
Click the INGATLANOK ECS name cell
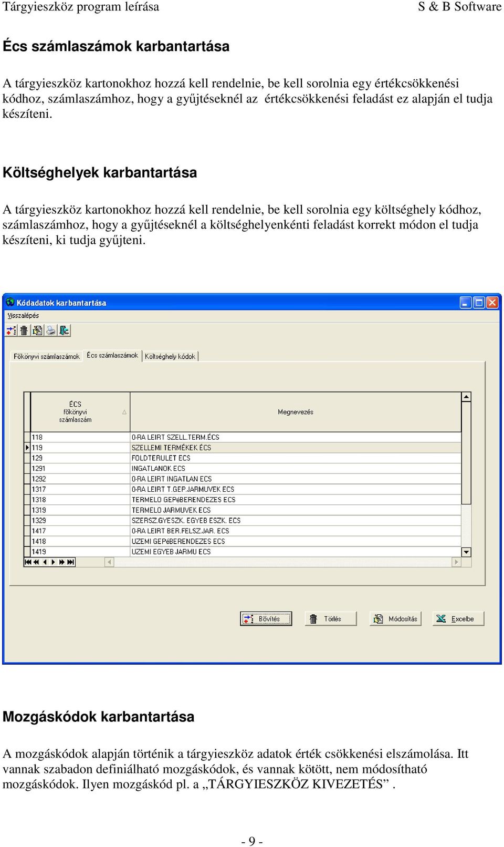click(296, 469)
